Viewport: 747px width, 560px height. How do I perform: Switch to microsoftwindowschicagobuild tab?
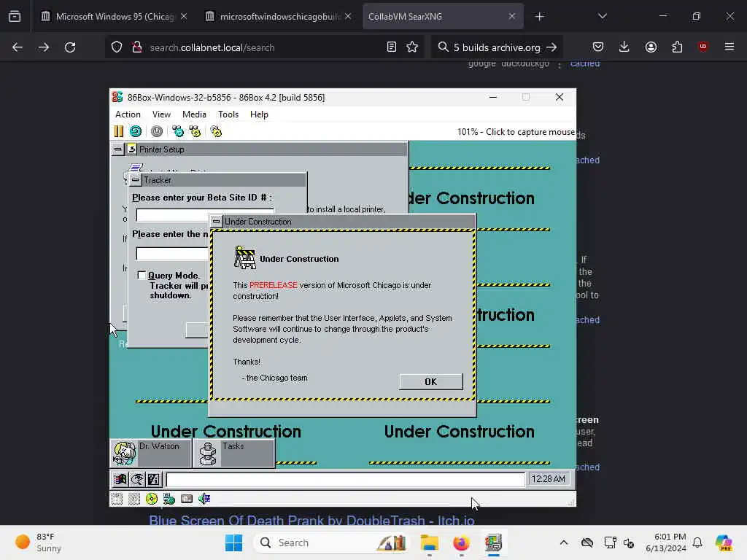(279, 17)
